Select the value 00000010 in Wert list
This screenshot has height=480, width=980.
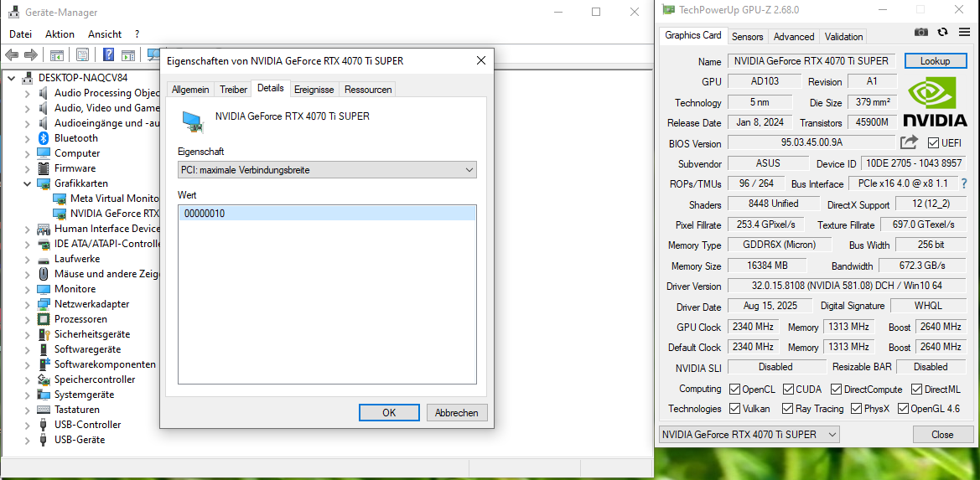click(327, 214)
